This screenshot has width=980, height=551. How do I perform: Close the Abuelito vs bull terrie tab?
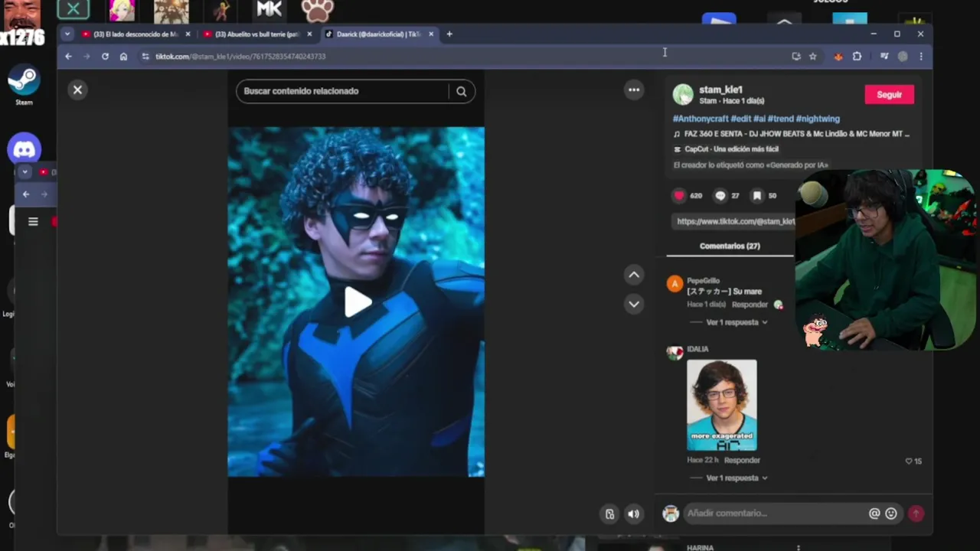[x=309, y=34]
